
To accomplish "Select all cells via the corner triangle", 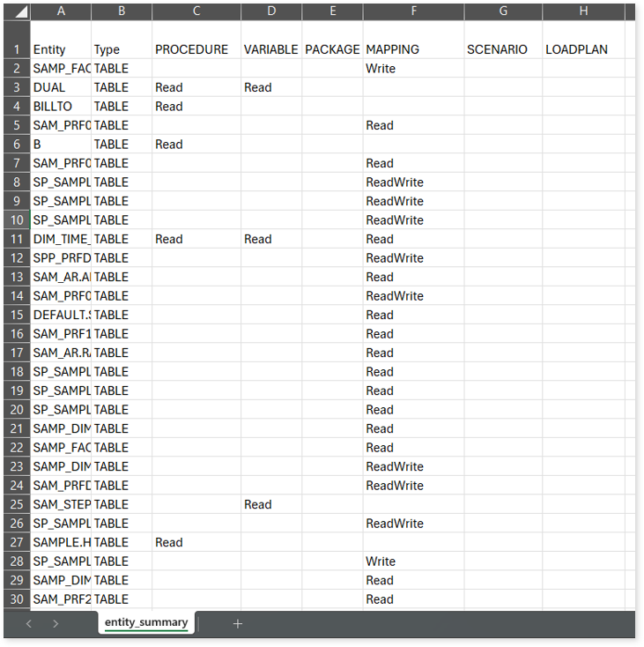I will tap(16, 11).
